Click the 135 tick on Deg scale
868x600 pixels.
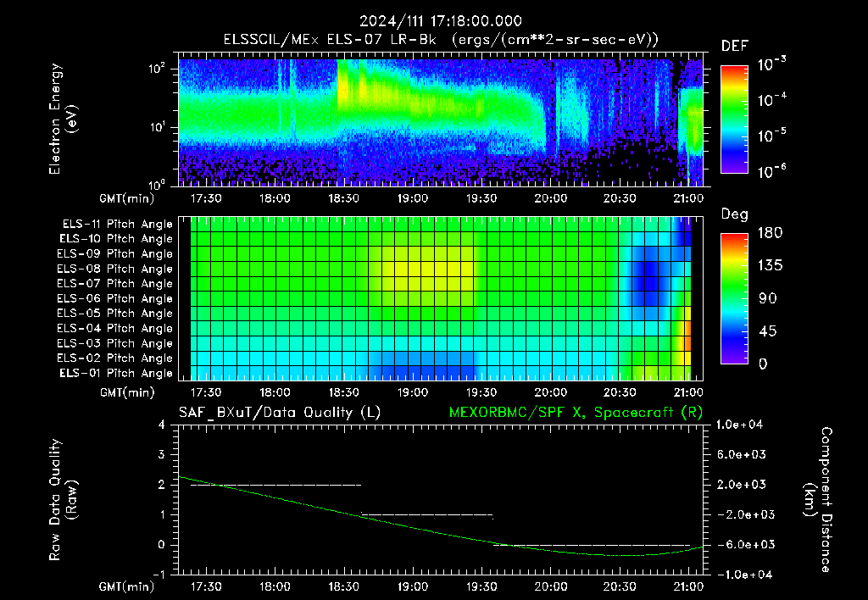[770, 266]
